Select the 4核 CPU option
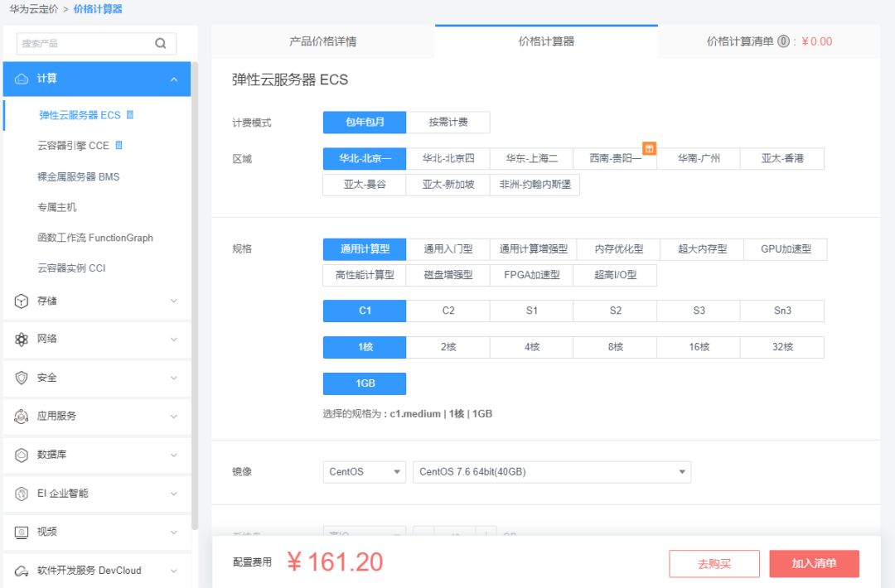 click(x=531, y=347)
